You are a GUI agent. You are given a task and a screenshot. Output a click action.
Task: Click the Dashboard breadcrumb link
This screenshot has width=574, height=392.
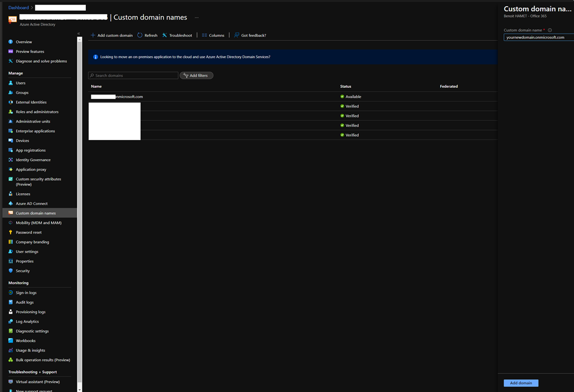point(18,8)
